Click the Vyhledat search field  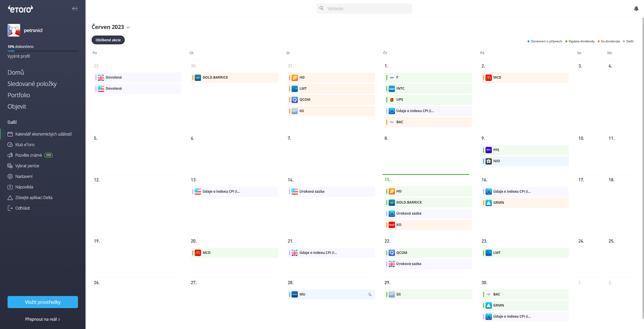coord(364,9)
